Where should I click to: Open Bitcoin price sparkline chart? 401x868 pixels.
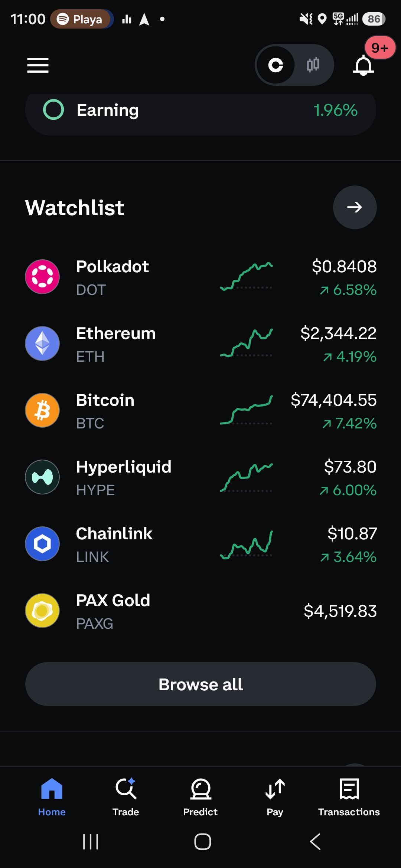click(x=246, y=410)
